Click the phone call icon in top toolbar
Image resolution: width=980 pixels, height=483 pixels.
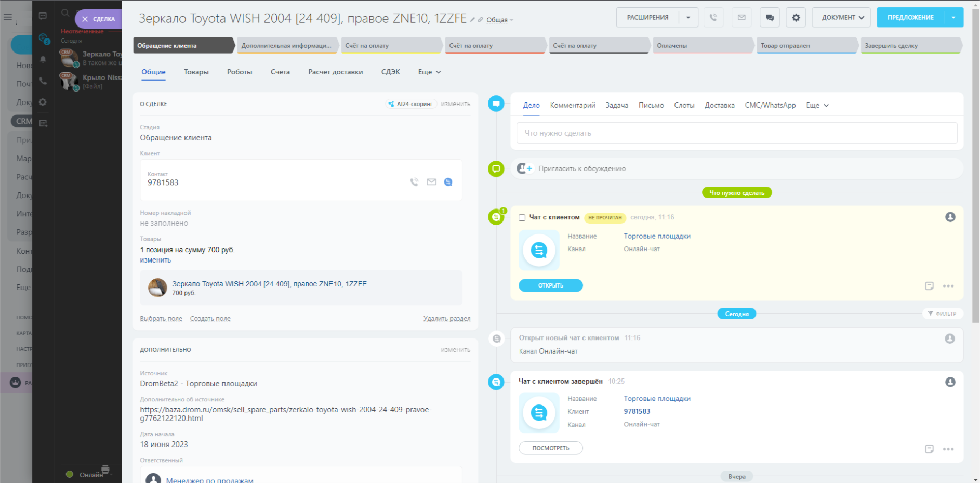[713, 17]
